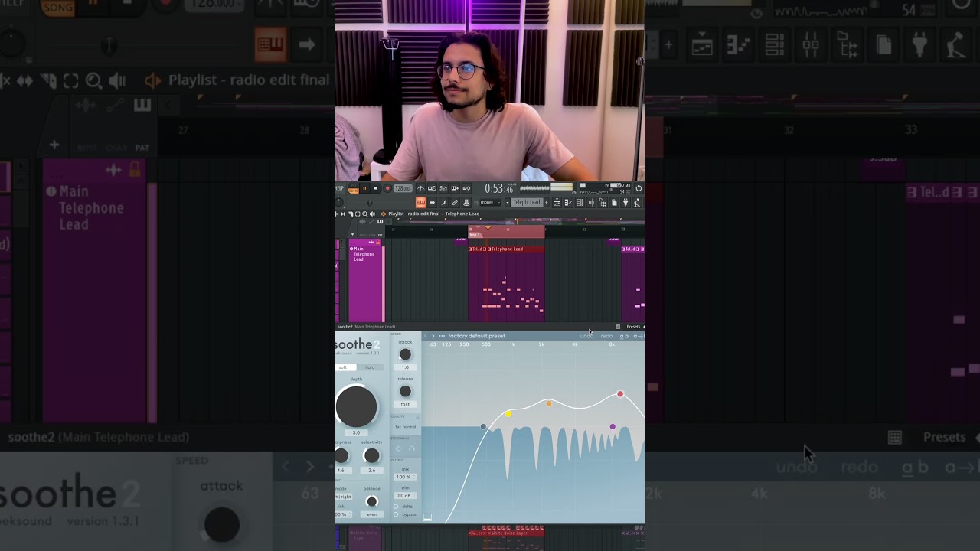Go to previous preset arrow in soothe2
This screenshot has height=551, width=980.
pos(425,336)
